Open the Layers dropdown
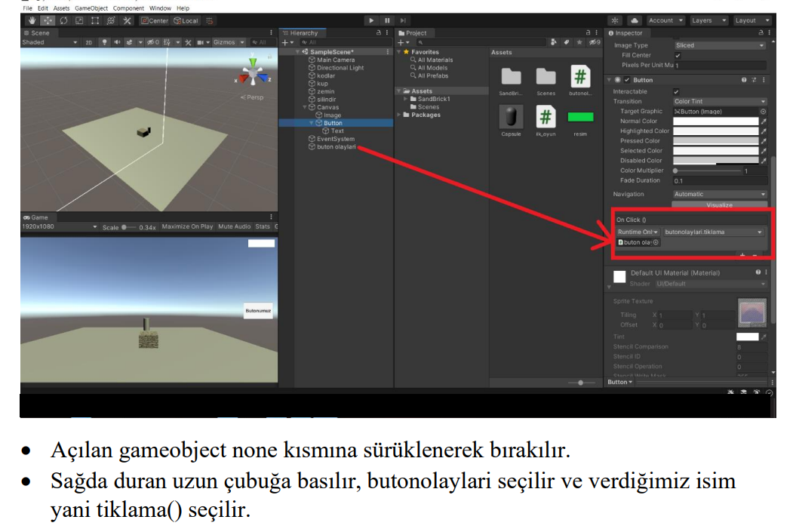Viewport: 796px width, 532px height. (x=708, y=20)
